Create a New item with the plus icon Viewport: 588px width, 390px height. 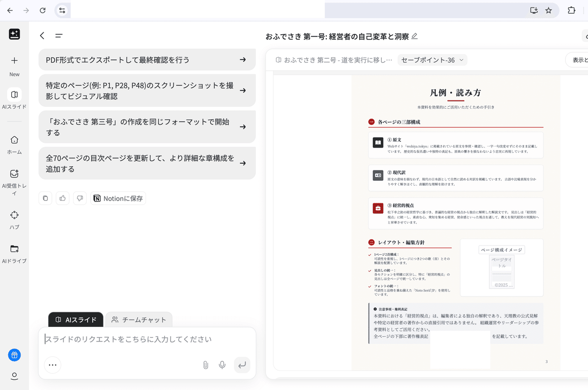pyautogui.click(x=14, y=61)
